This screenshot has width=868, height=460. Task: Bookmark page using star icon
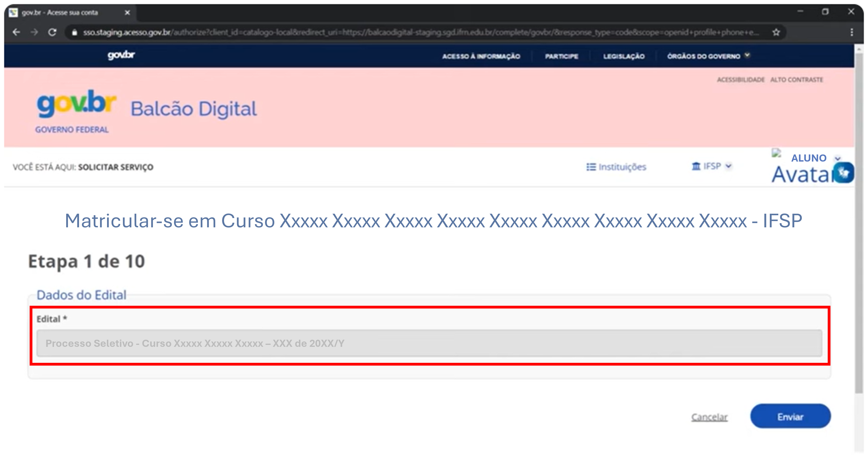[x=776, y=32]
